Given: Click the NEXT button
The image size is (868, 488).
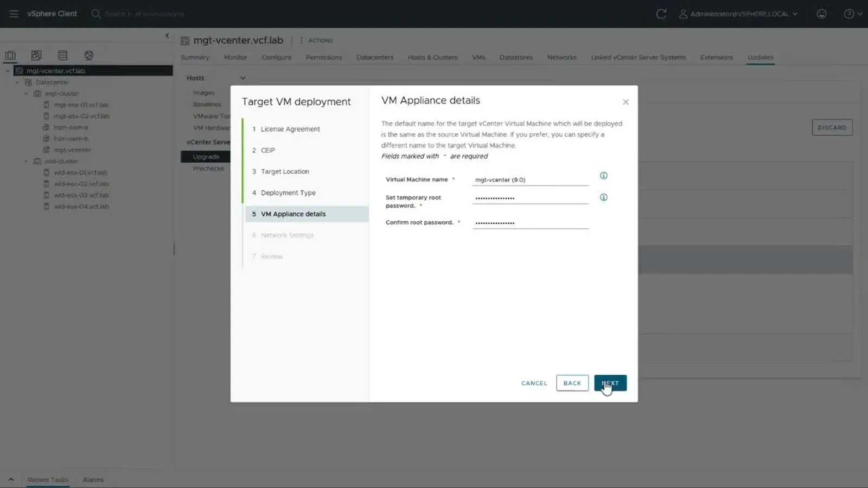Looking at the screenshot, I should (x=610, y=383).
